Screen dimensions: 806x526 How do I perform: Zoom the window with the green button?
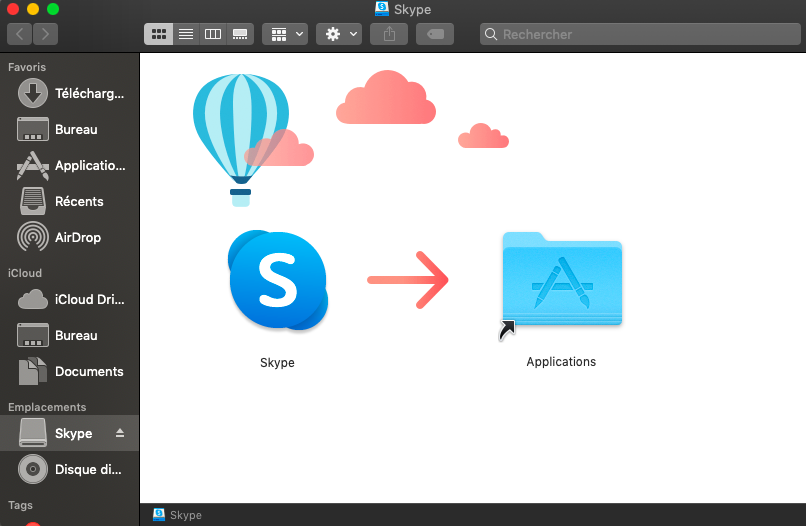[53, 9]
